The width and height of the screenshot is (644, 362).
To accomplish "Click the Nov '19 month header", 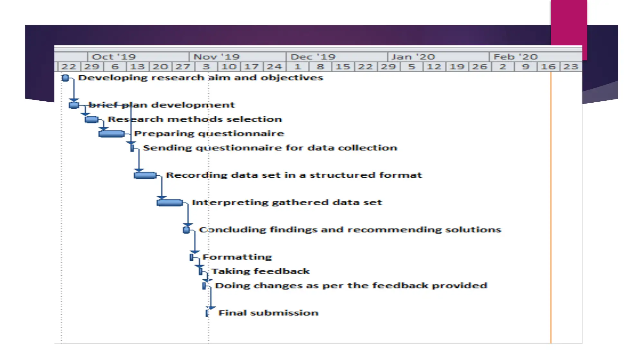I will coord(238,57).
